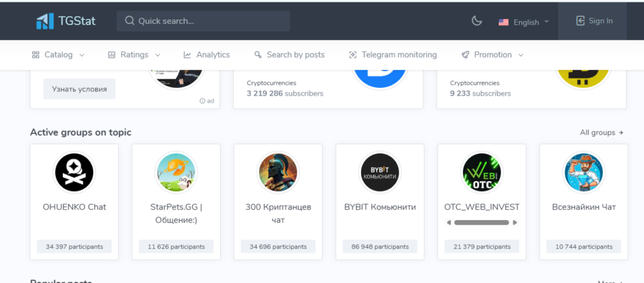Open Search by posts page
Screen dimensions: 644x283
tap(296, 55)
